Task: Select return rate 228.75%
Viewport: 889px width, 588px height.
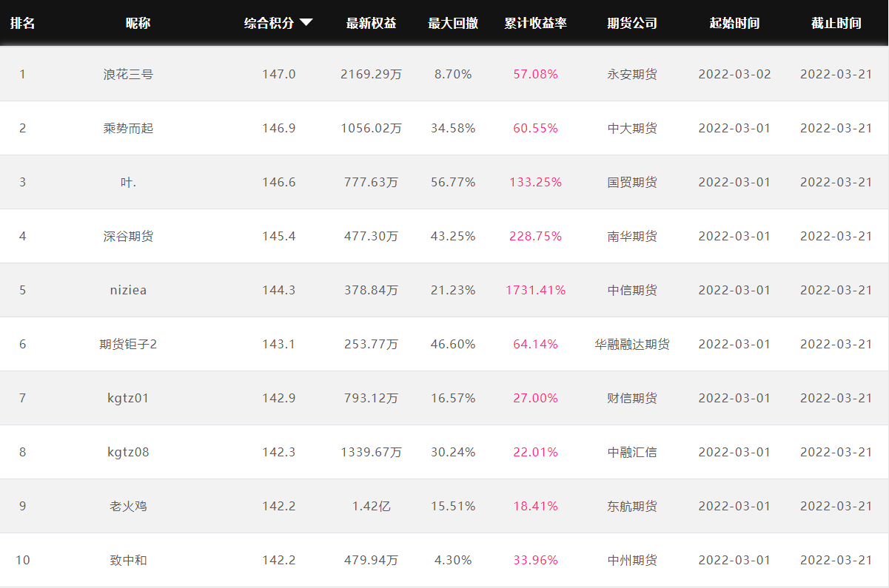Action: click(x=536, y=236)
